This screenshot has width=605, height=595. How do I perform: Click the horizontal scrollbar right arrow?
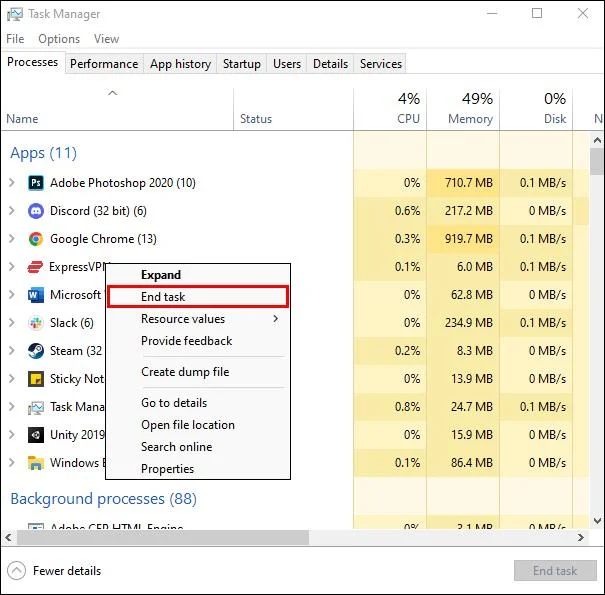tap(580, 538)
